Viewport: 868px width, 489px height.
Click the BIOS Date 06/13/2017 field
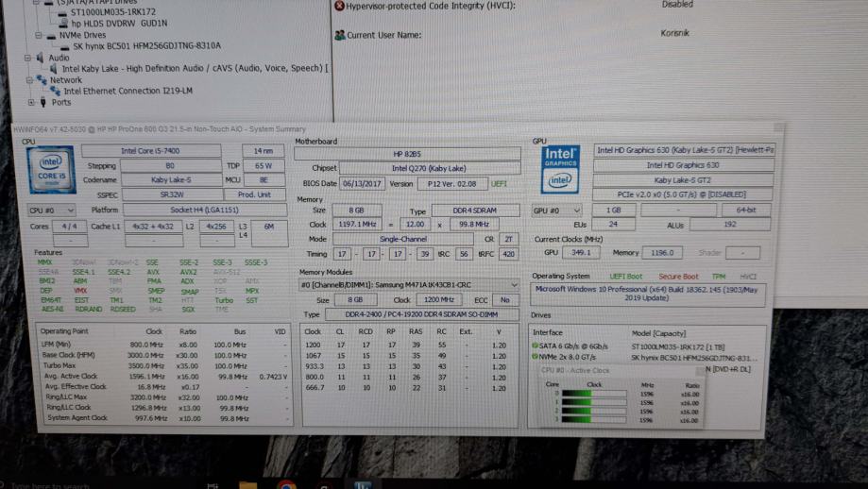(x=361, y=184)
